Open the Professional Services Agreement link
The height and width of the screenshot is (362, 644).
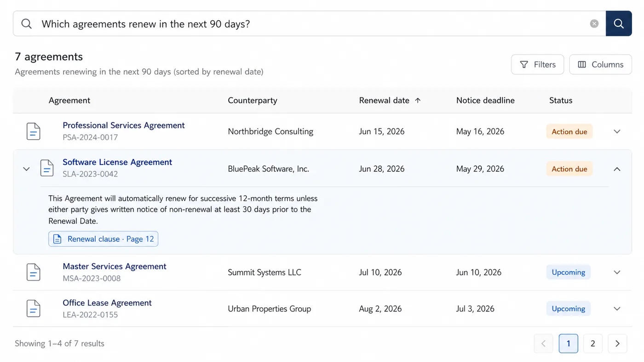pyautogui.click(x=124, y=125)
